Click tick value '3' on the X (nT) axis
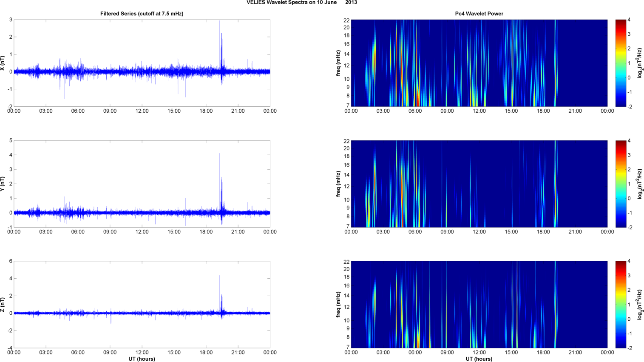 point(11,20)
